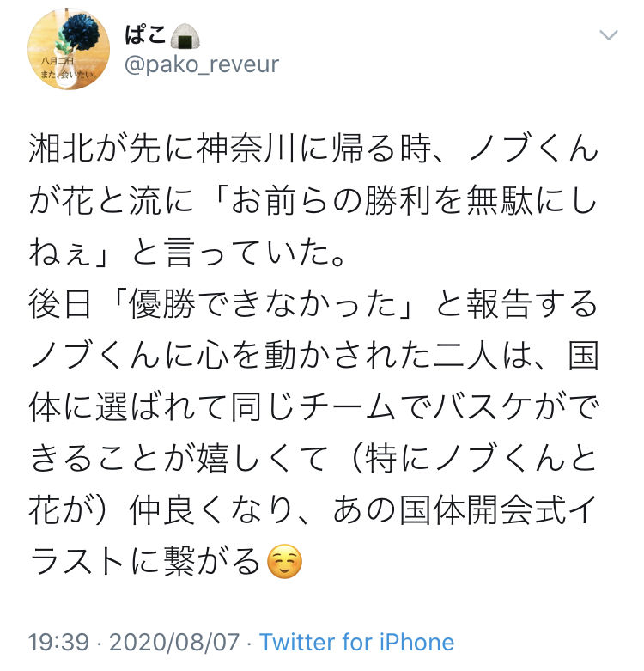The width and height of the screenshot is (644, 671).
Task: Click the line starting 体に選ばれて
Action: (x=313, y=407)
